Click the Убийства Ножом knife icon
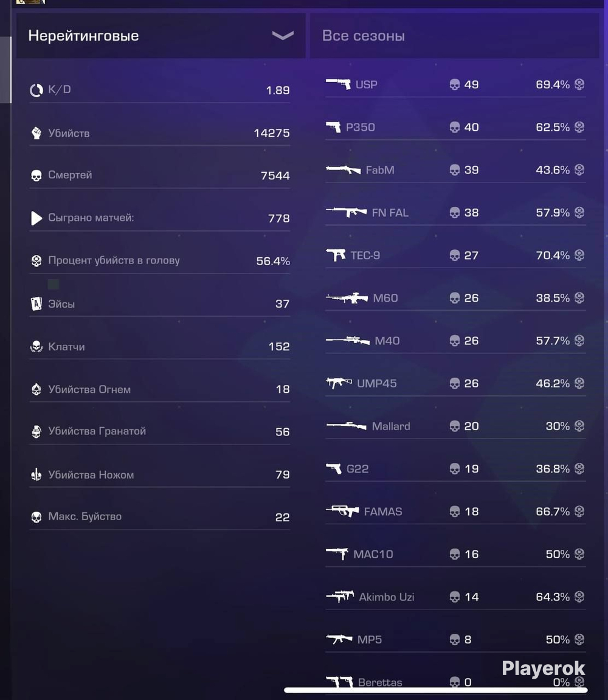 click(x=36, y=474)
